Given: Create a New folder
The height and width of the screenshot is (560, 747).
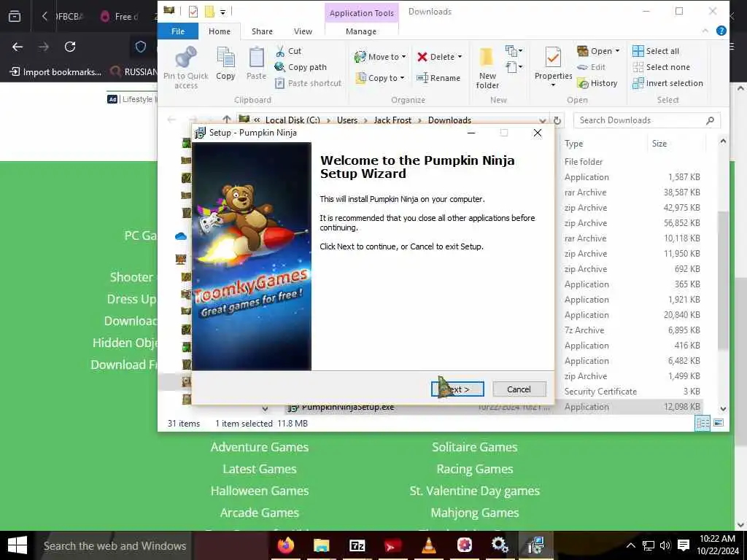Looking at the screenshot, I should pos(487,68).
